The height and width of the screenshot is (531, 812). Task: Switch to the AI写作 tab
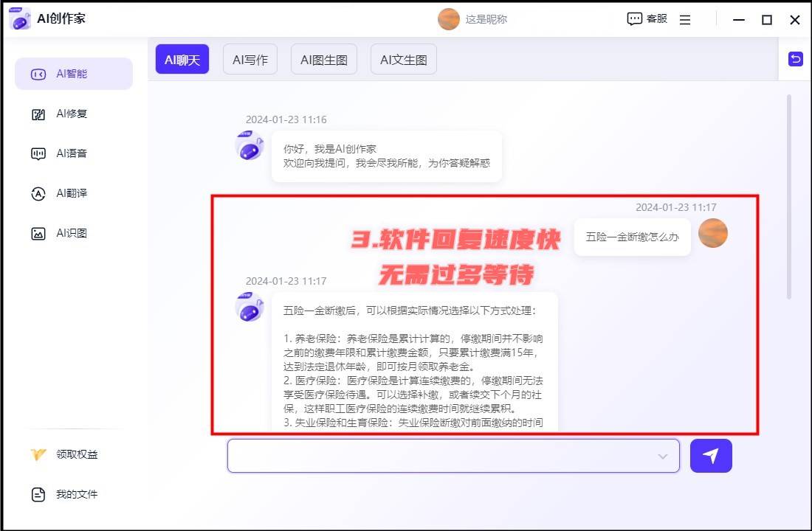click(x=250, y=60)
